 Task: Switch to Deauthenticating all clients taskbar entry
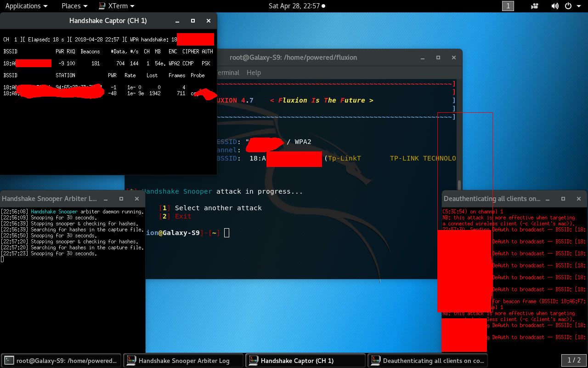(428, 361)
